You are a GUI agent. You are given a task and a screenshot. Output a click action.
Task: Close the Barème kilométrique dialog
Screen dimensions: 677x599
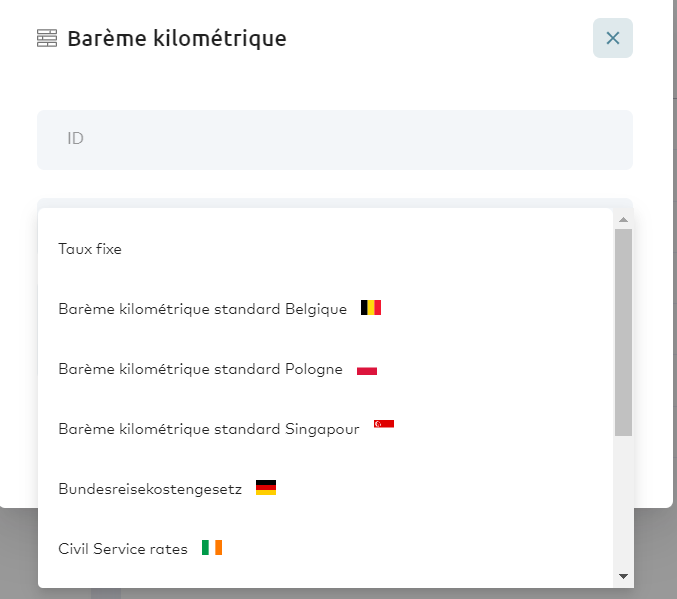click(x=613, y=39)
